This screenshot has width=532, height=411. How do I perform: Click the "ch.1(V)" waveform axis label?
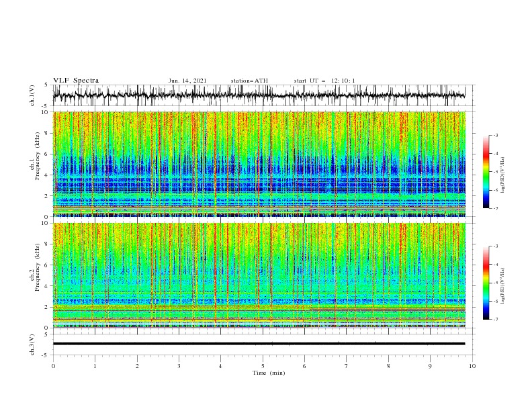click(32, 95)
